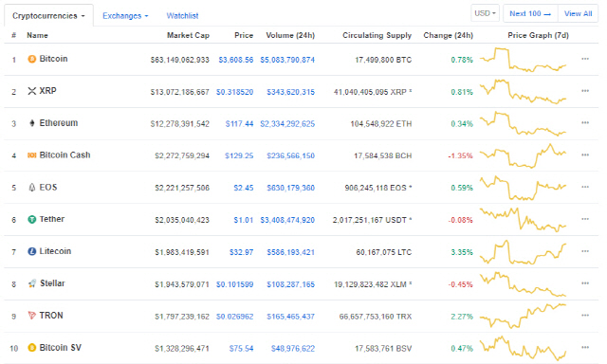
Task: Expand the Exchanges dropdown
Action: click(125, 16)
